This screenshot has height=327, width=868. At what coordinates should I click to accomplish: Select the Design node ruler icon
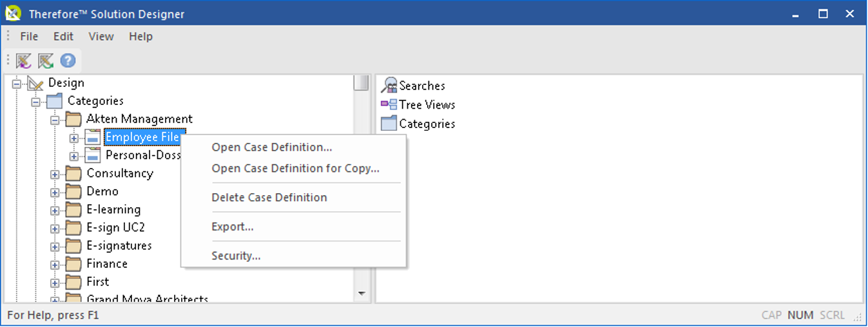(35, 83)
